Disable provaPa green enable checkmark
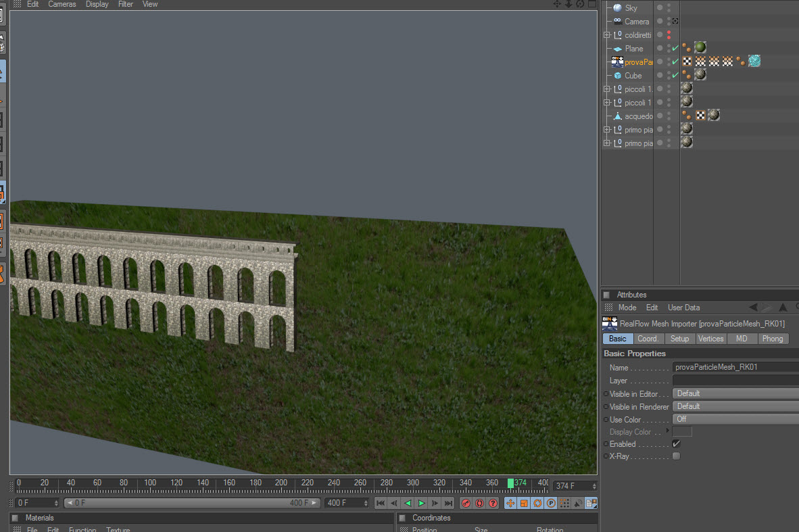The width and height of the screenshot is (799, 532). [675, 62]
